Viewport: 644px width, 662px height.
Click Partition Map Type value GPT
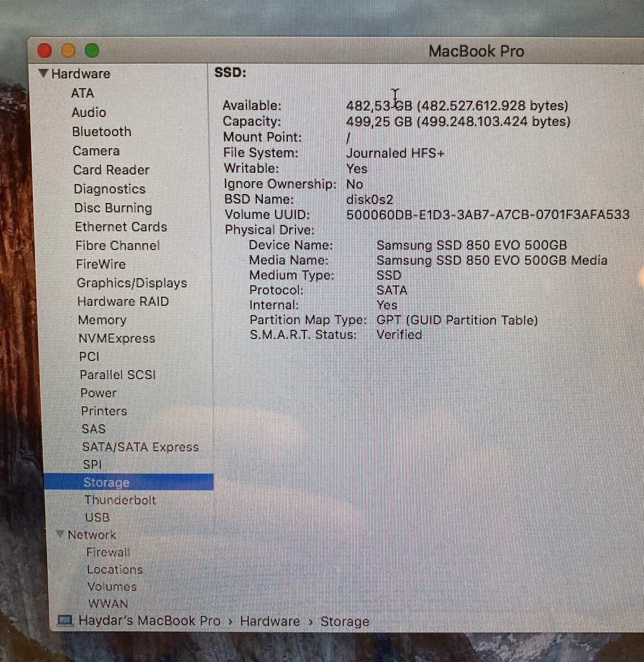pos(457,320)
